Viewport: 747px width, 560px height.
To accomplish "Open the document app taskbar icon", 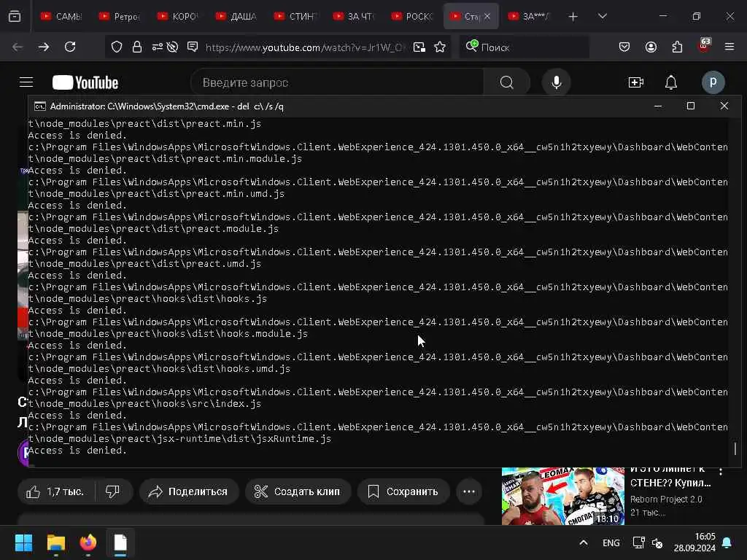I will coord(120,542).
